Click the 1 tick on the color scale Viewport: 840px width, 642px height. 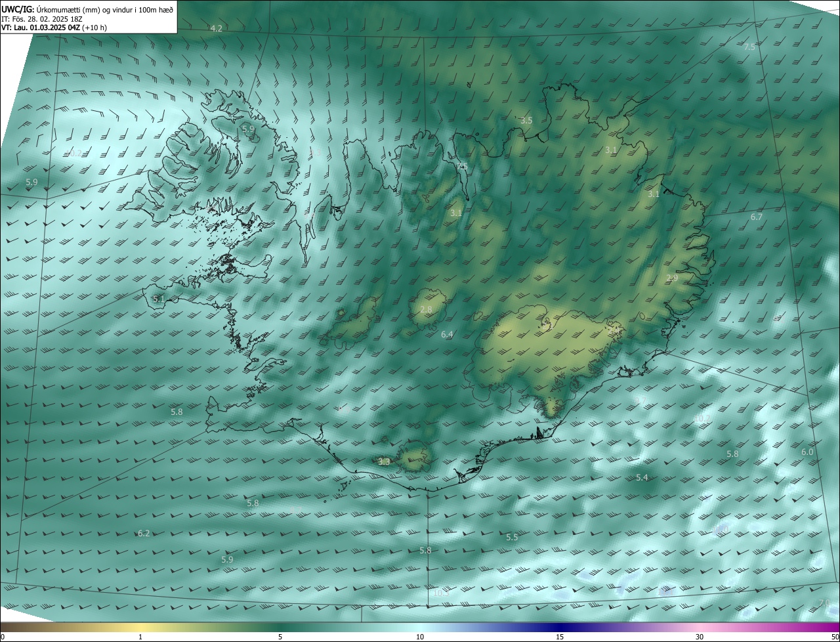click(140, 637)
